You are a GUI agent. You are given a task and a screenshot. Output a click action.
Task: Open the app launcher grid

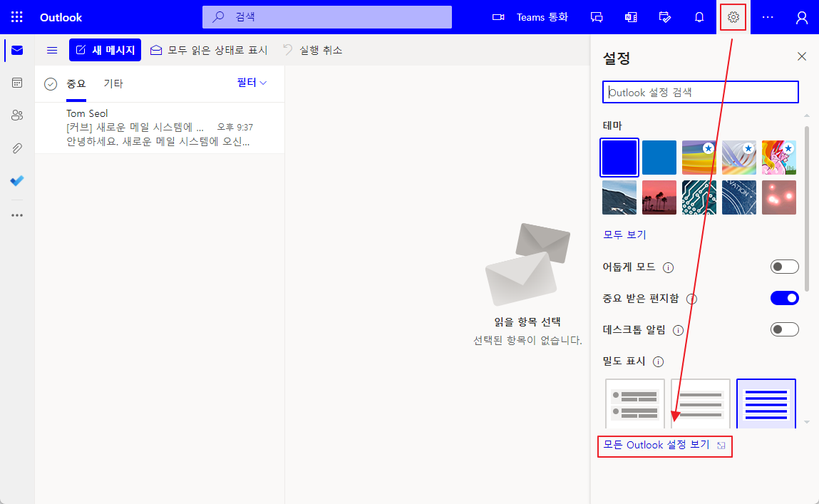[x=16, y=17]
